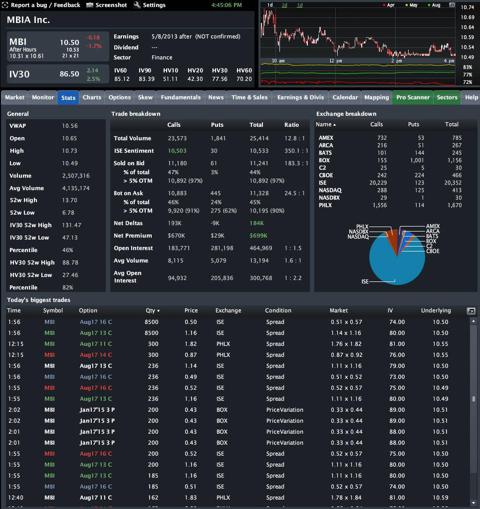The width and height of the screenshot is (480, 509).
Task: Click the ISE slice of the pie chart
Action: [397, 263]
